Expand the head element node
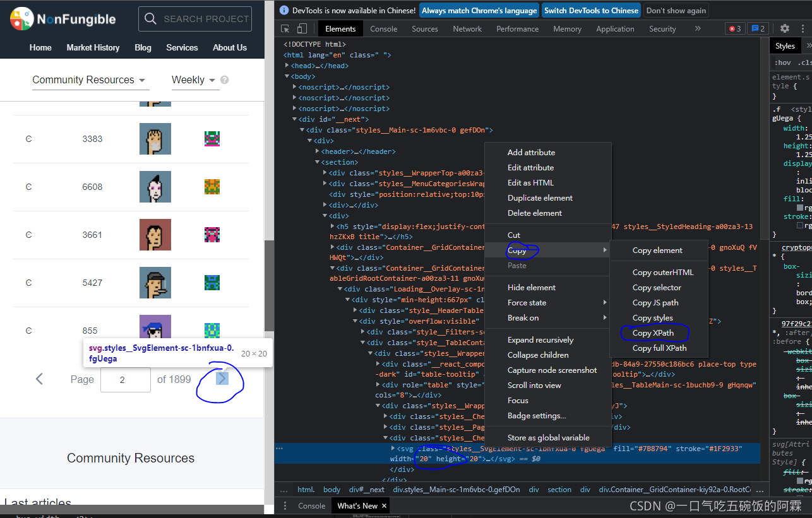Screen dimensions: 812x518 [287, 66]
